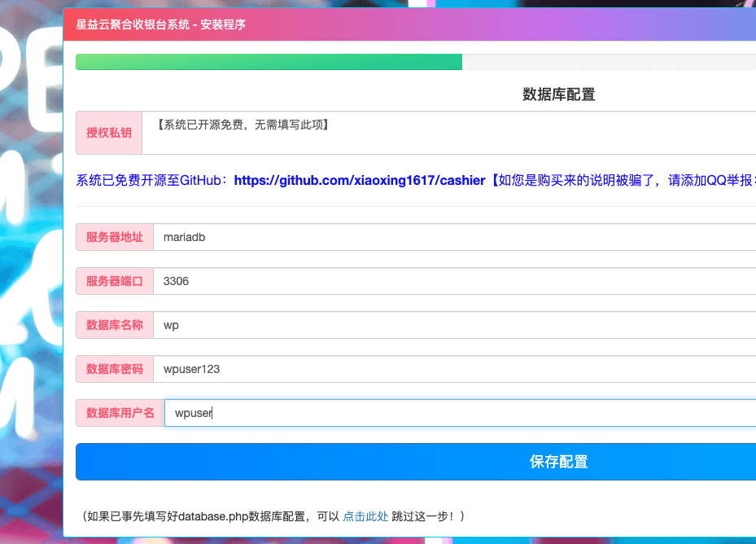
Task: Click the 数据库用户名 label
Action: coord(120,413)
